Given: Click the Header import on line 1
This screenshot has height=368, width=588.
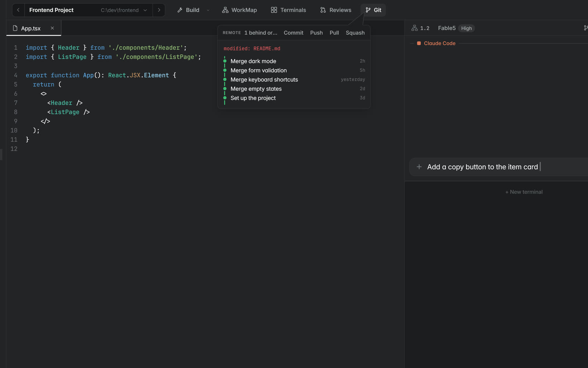Looking at the screenshot, I should click(x=69, y=48).
